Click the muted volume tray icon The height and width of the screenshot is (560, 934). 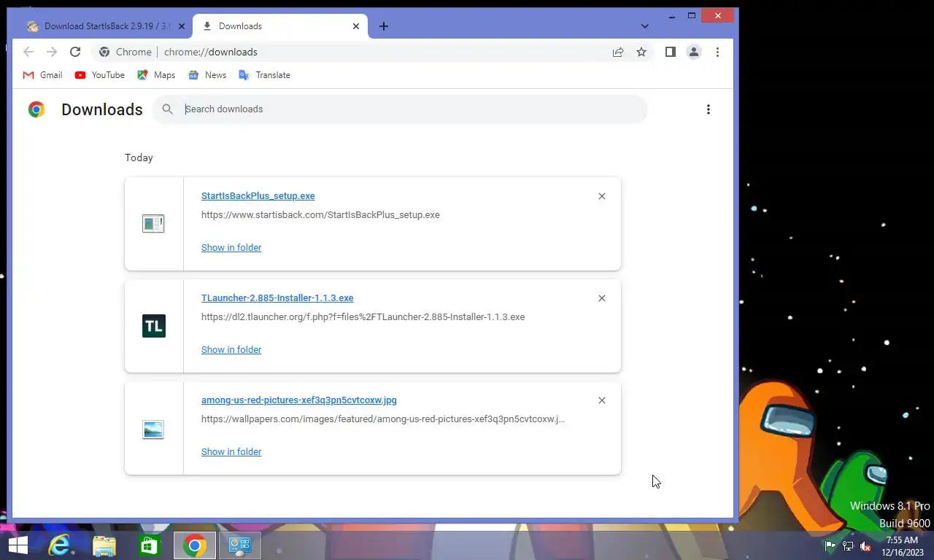866,545
